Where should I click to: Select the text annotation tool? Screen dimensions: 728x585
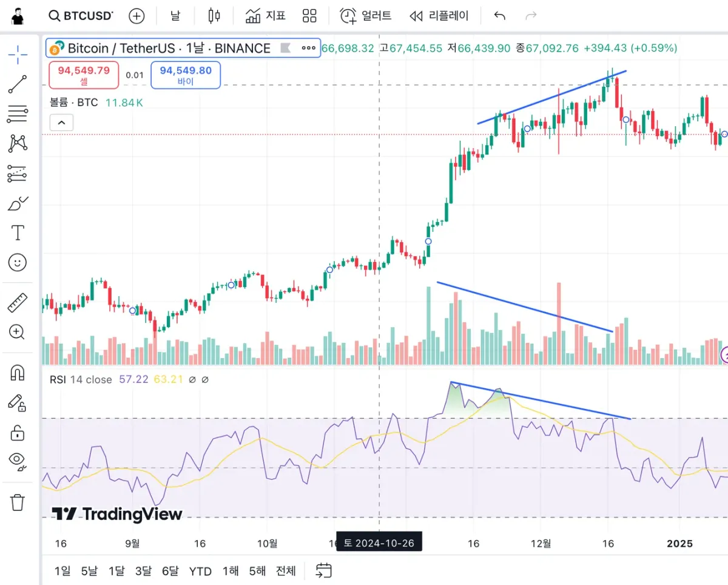click(x=18, y=232)
